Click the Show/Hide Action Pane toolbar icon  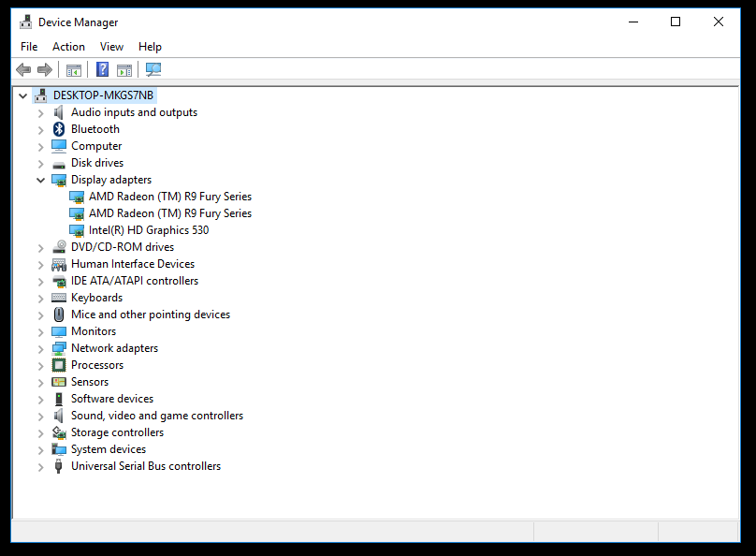point(124,70)
